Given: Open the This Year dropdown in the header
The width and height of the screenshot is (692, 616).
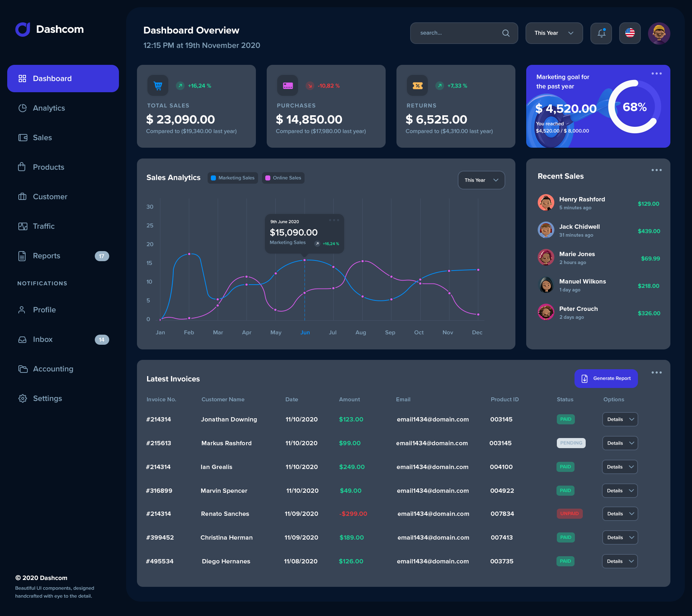Looking at the screenshot, I should tap(554, 33).
